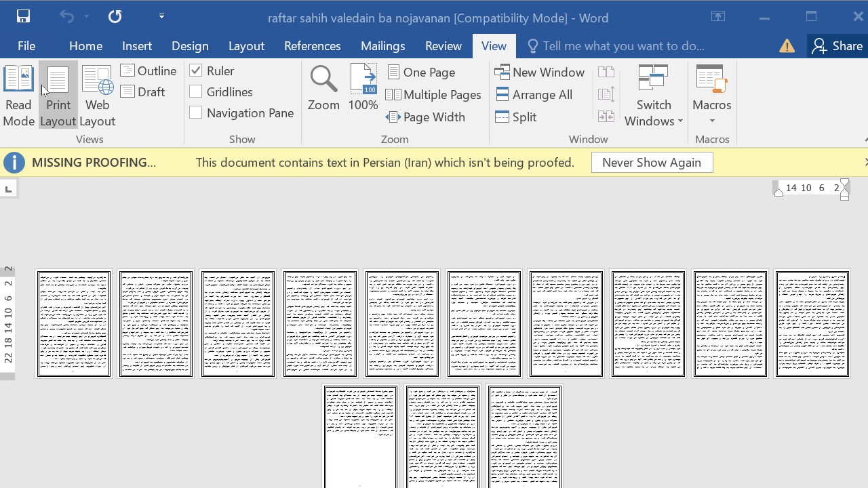Image resolution: width=868 pixels, height=488 pixels.
Task: Click the Ribbon Display Options icon
Action: 718,17
